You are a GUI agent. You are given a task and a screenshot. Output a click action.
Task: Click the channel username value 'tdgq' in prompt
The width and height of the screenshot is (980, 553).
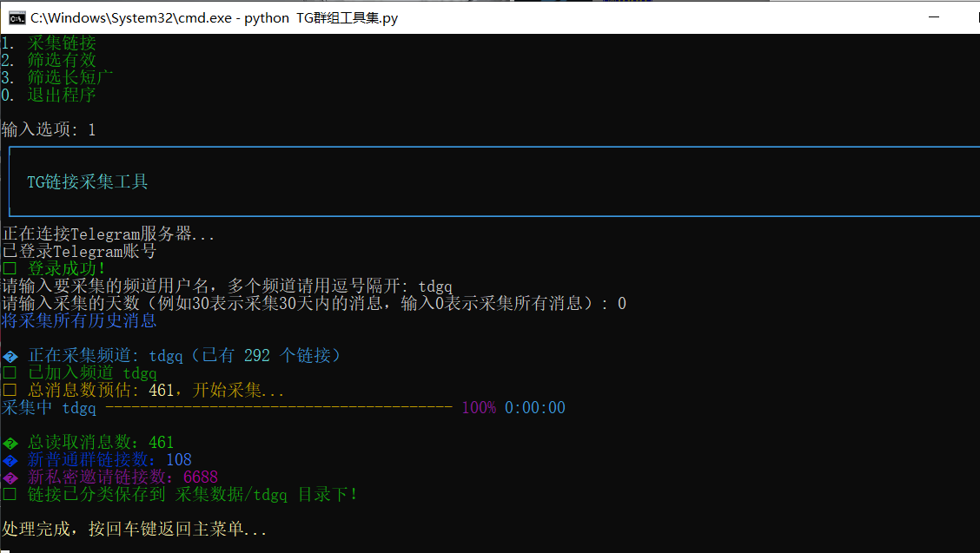(x=435, y=286)
